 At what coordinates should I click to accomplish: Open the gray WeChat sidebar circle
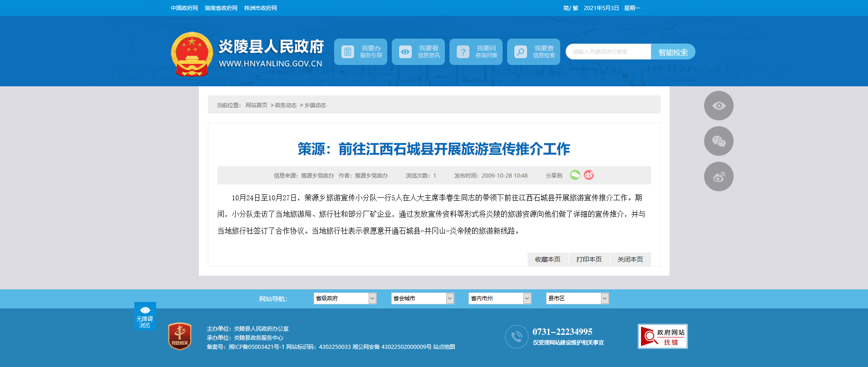click(719, 141)
